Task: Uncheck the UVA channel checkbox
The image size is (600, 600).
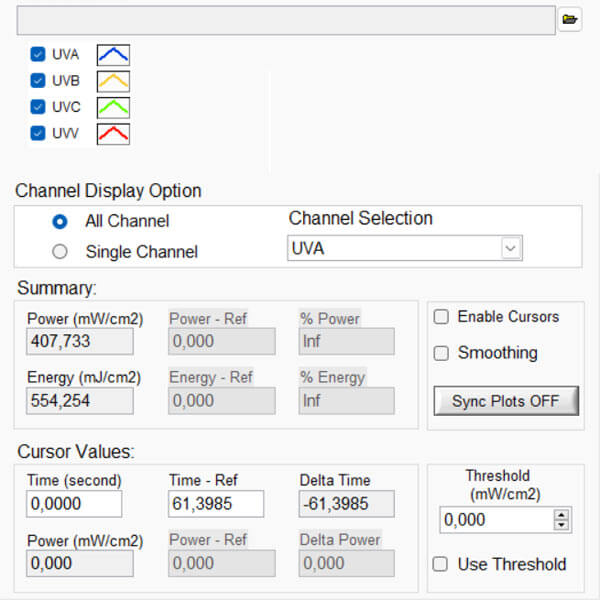Action: coord(38,55)
